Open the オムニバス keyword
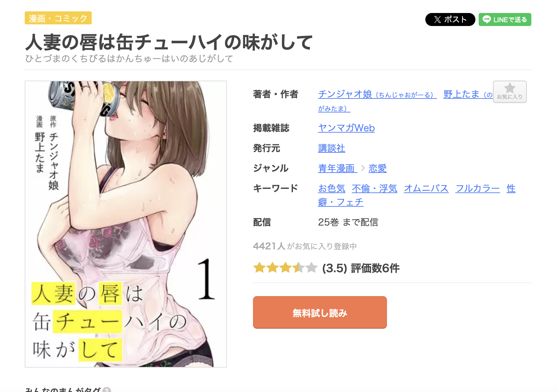 [426, 189]
